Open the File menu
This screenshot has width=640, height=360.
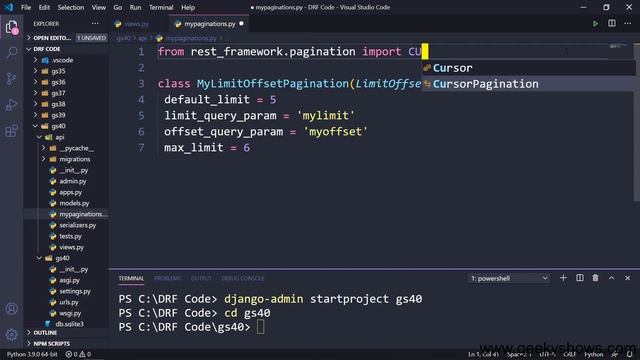(x=26, y=7)
